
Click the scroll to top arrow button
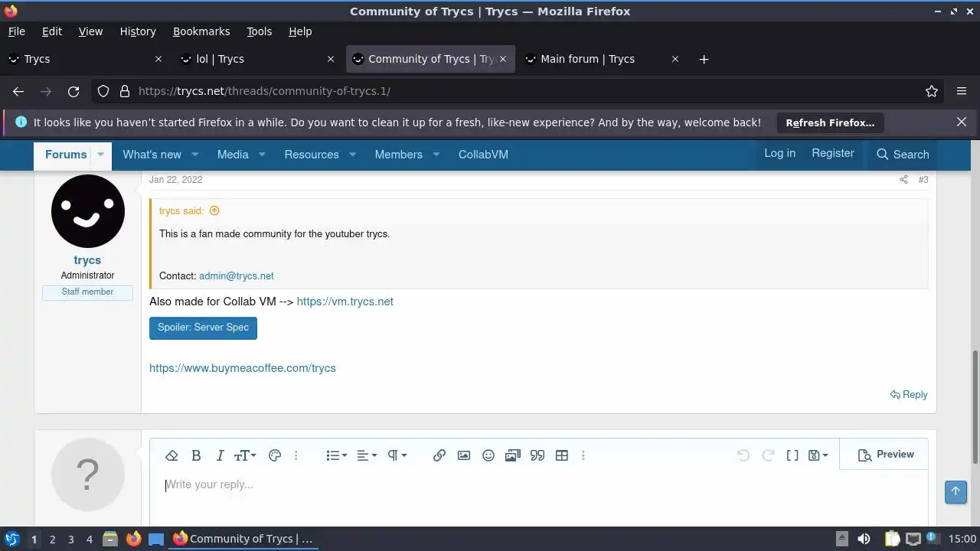point(955,491)
